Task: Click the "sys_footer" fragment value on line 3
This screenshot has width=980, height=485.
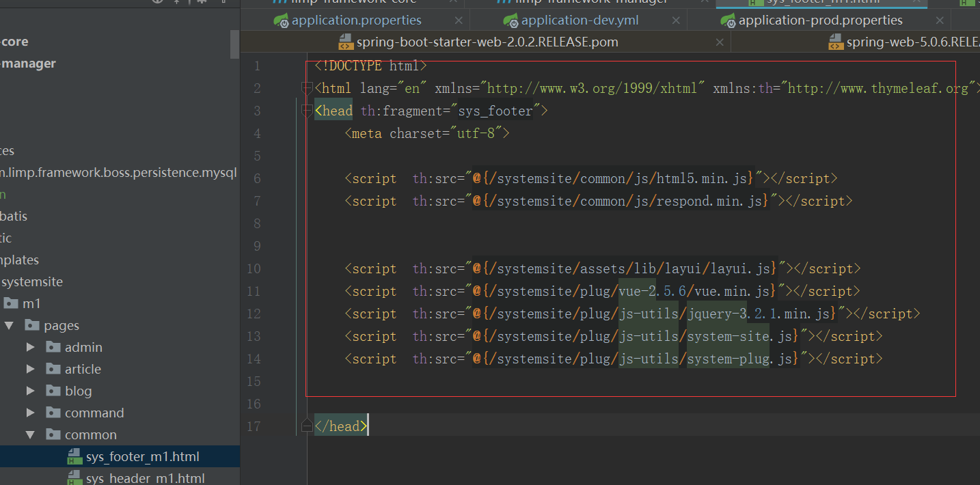Action: coord(495,111)
